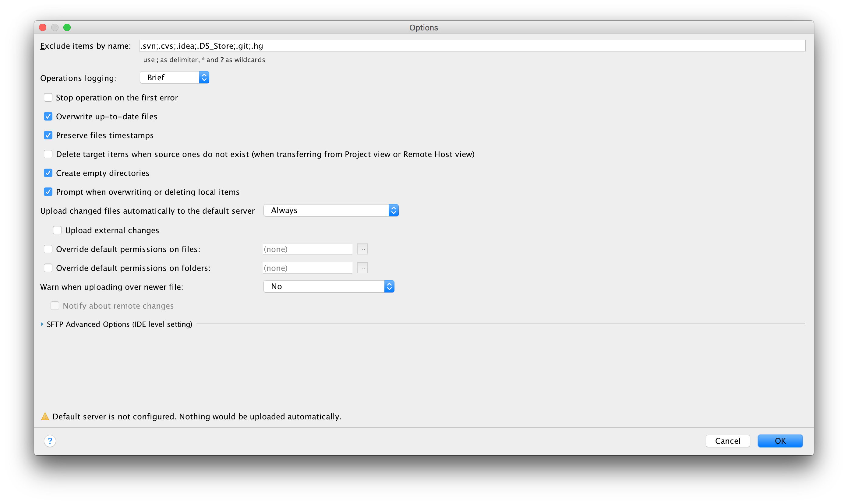Open the automatic upload Always dropdown
848x504 pixels.
(331, 211)
